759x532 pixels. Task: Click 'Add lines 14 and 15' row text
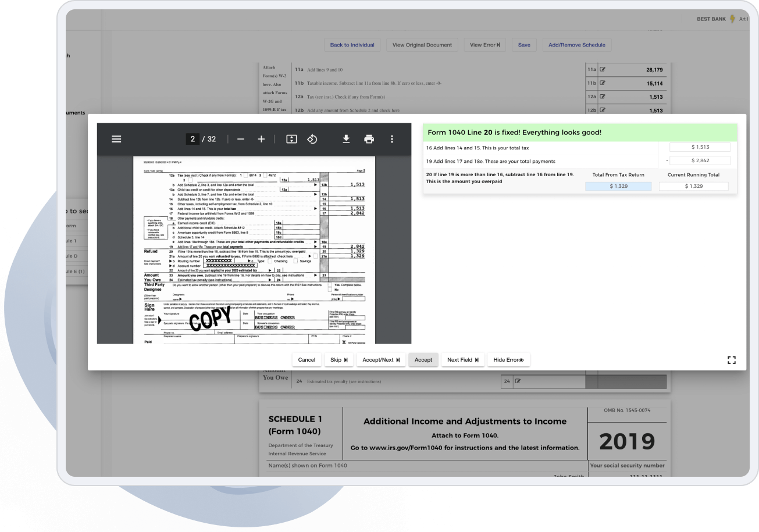[478, 148]
